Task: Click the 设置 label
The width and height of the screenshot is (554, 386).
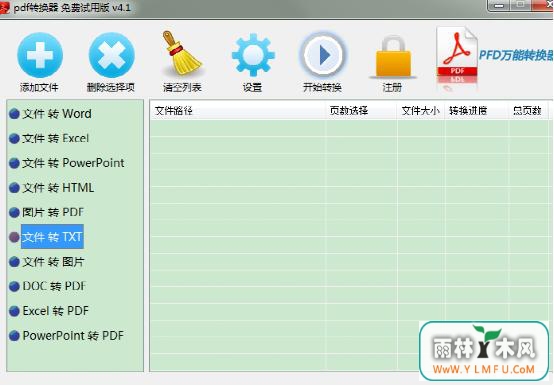Action: pyautogui.click(x=252, y=87)
